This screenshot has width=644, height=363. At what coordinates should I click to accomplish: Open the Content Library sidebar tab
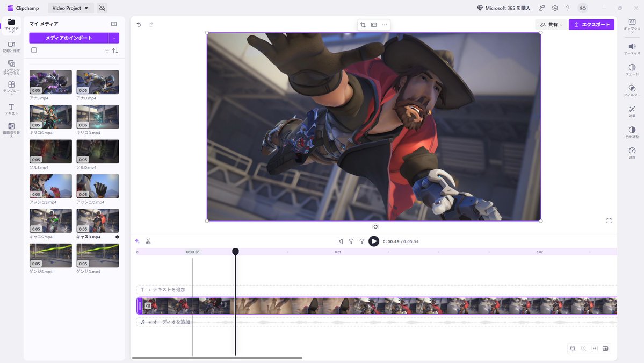(x=11, y=67)
